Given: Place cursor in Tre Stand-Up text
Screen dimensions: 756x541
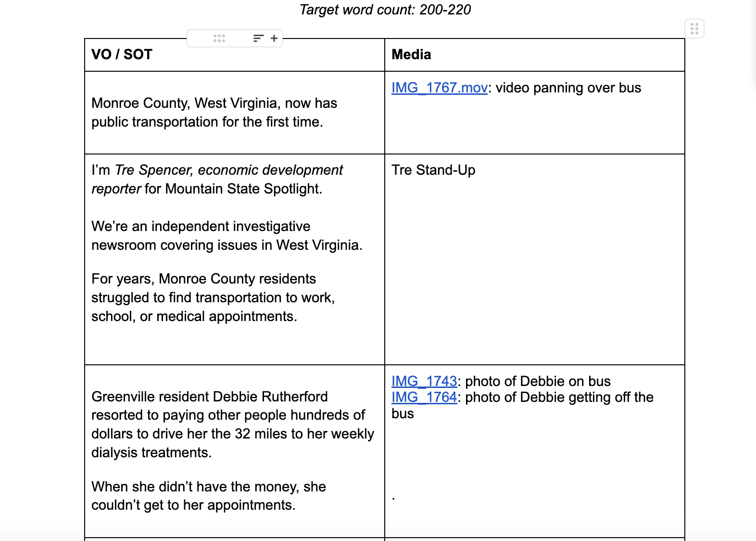Looking at the screenshot, I should 433,170.
